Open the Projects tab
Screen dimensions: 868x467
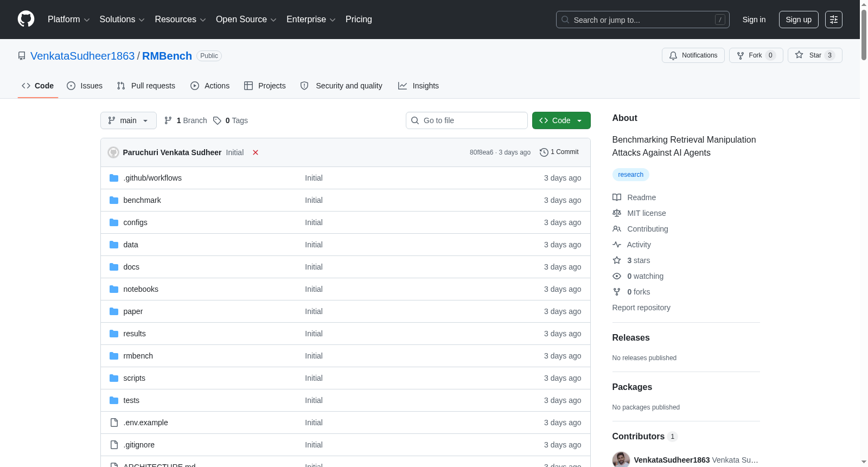(x=265, y=86)
